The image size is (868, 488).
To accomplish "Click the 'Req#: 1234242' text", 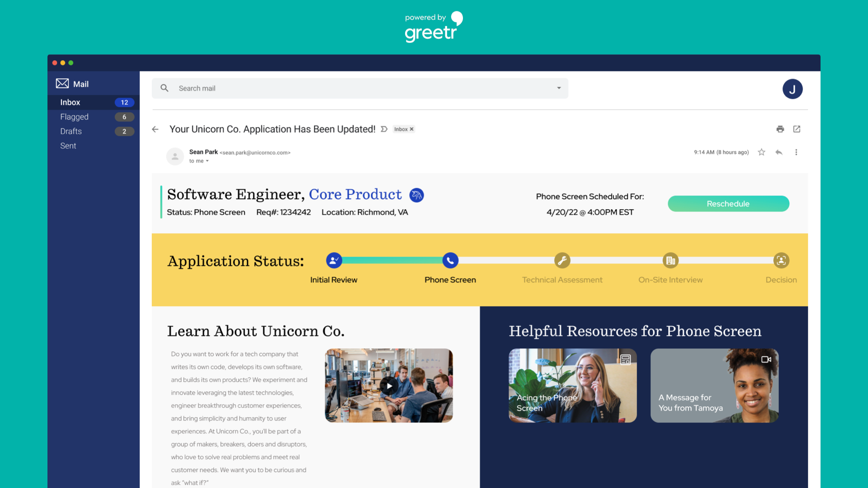I will (283, 212).
